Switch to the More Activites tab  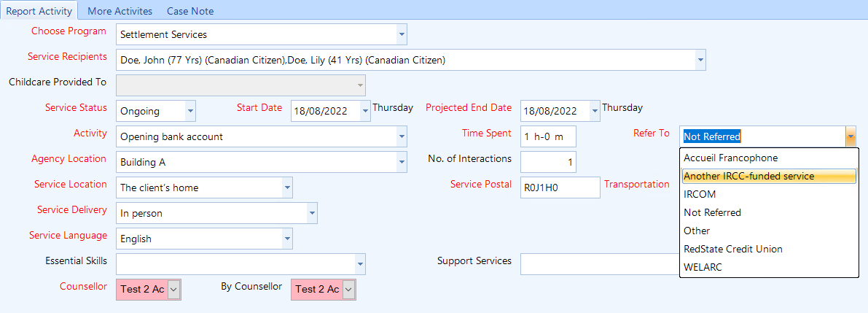[x=120, y=11]
